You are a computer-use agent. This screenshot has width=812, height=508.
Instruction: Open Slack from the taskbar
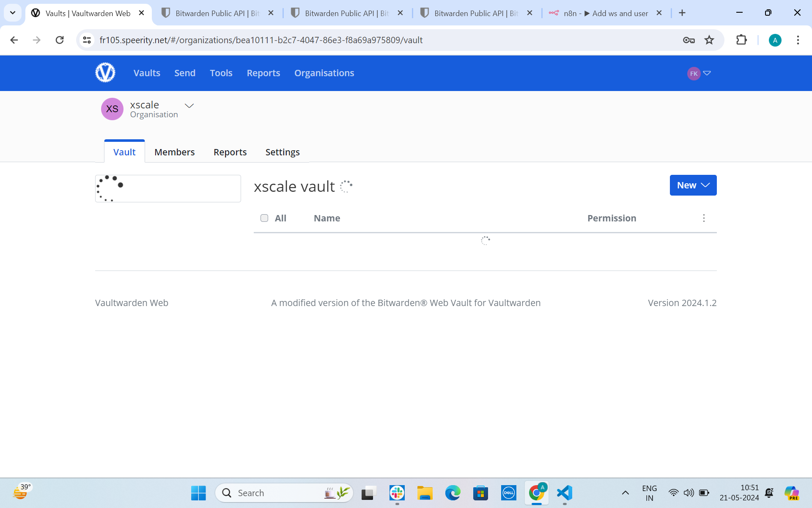[x=397, y=493]
